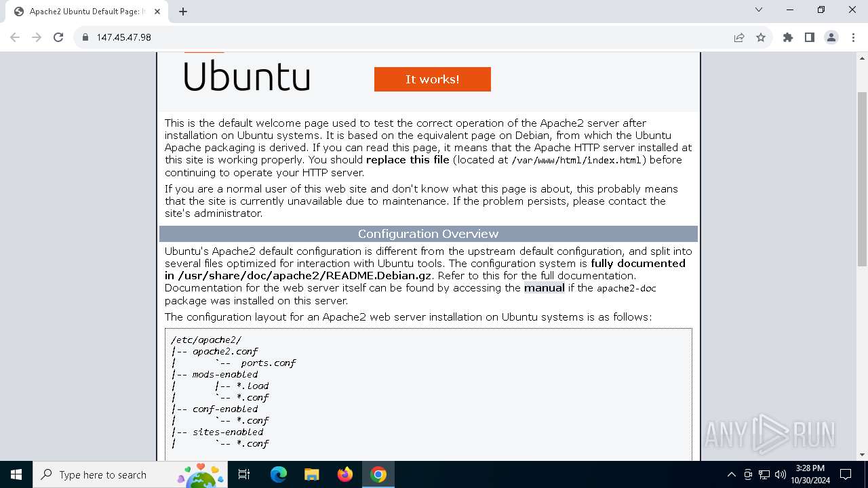Screen dimensions: 868x488
Task: Click the site information lock icon
Action: coord(85,37)
